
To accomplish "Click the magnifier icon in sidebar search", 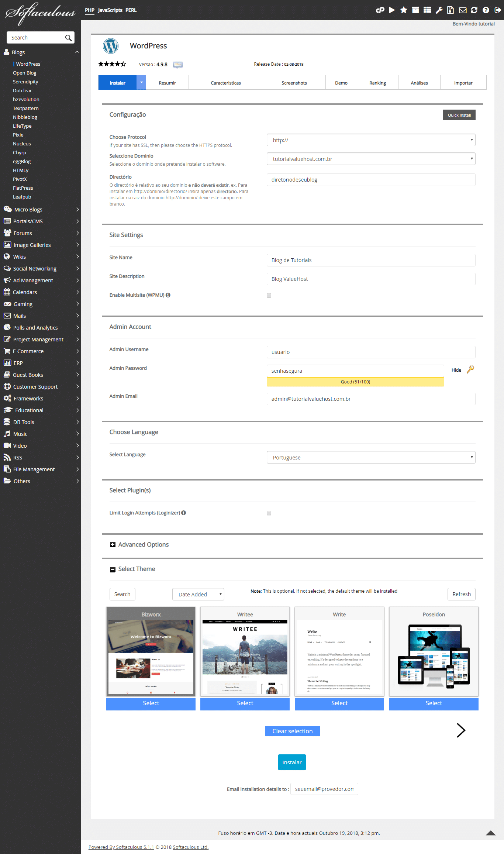I will (x=68, y=38).
